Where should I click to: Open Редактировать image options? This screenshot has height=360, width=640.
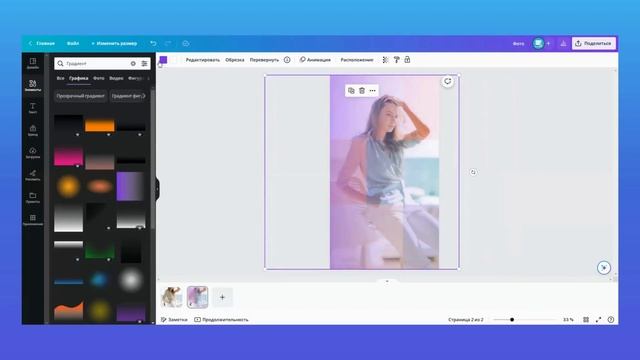[x=203, y=60]
